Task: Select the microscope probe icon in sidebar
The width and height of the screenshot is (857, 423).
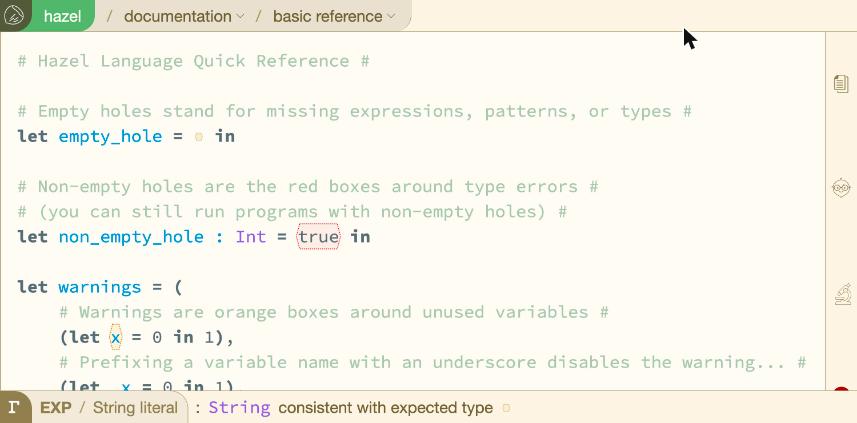Action: [842, 294]
